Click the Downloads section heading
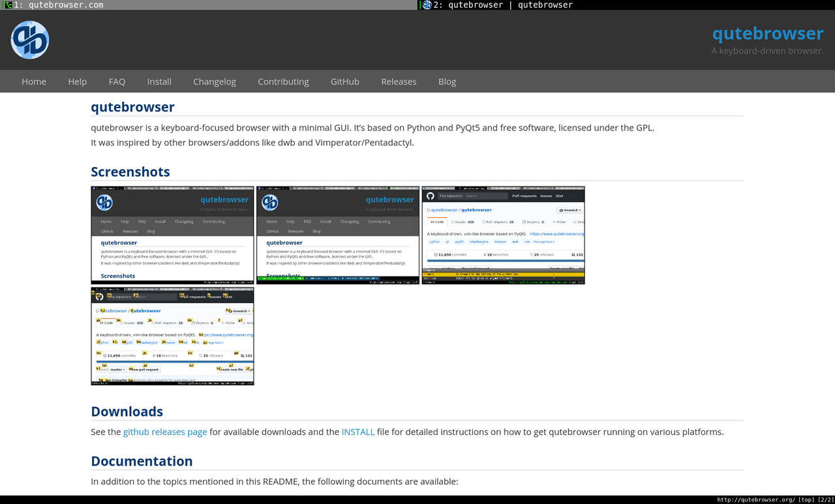Viewport: 835px width, 504px height. click(x=127, y=411)
